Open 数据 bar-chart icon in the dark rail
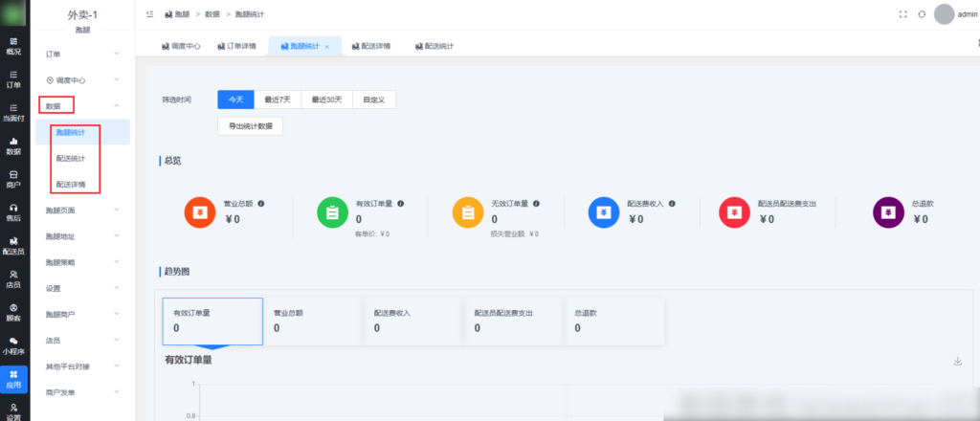980x421 pixels. (x=13, y=146)
